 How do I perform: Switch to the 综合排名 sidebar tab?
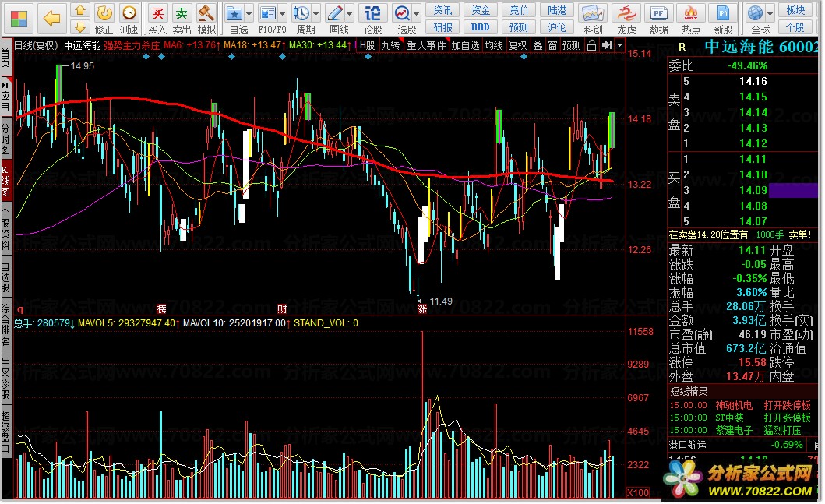coord(5,325)
